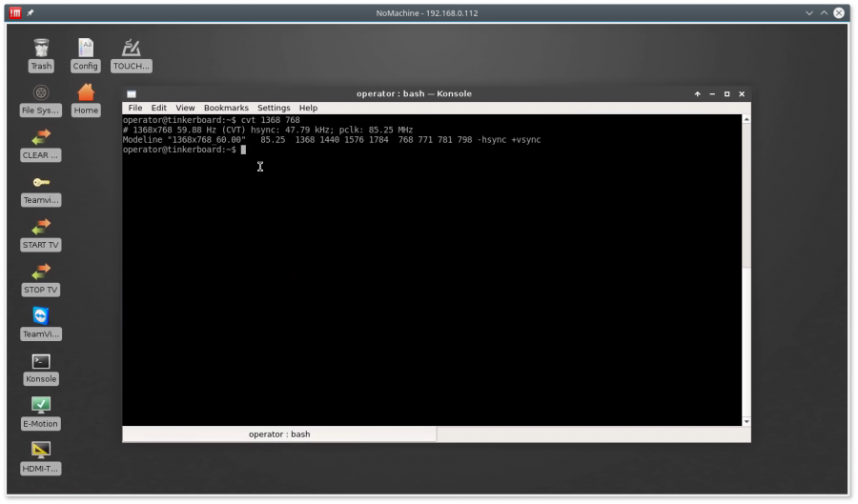Click Konsole scrollbar down arrow
858x504 pixels.
click(x=746, y=421)
